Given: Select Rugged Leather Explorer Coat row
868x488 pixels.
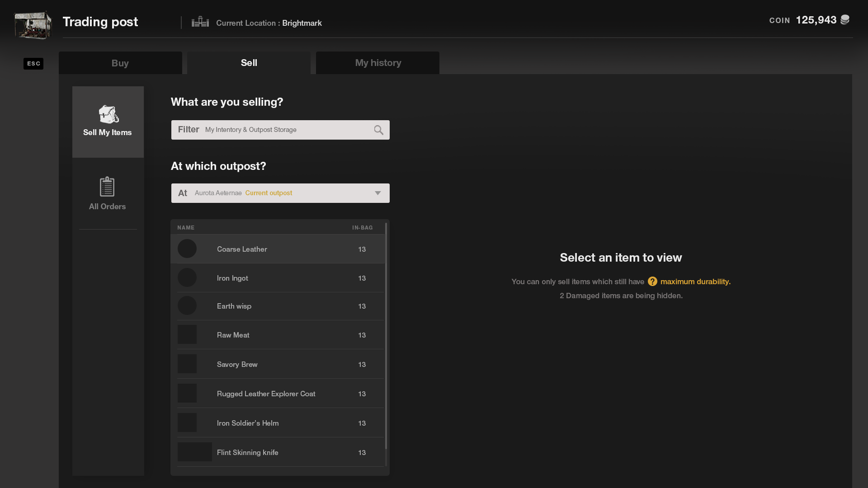Looking at the screenshot, I should tap(266, 394).
